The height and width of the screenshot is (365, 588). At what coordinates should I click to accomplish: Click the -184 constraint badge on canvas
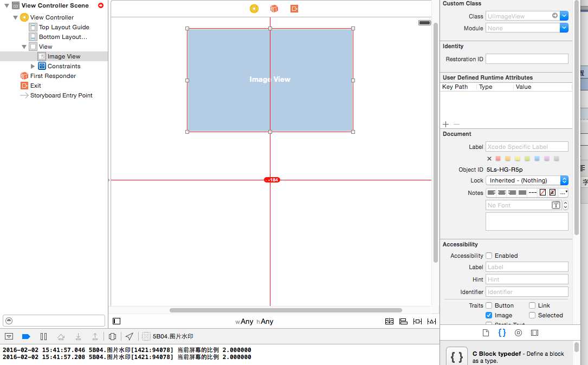pos(272,180)
